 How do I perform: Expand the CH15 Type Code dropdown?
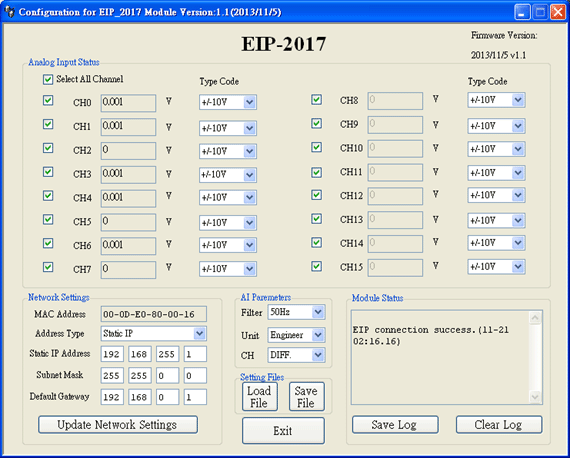pyautogui.click(x=496, y=267)
